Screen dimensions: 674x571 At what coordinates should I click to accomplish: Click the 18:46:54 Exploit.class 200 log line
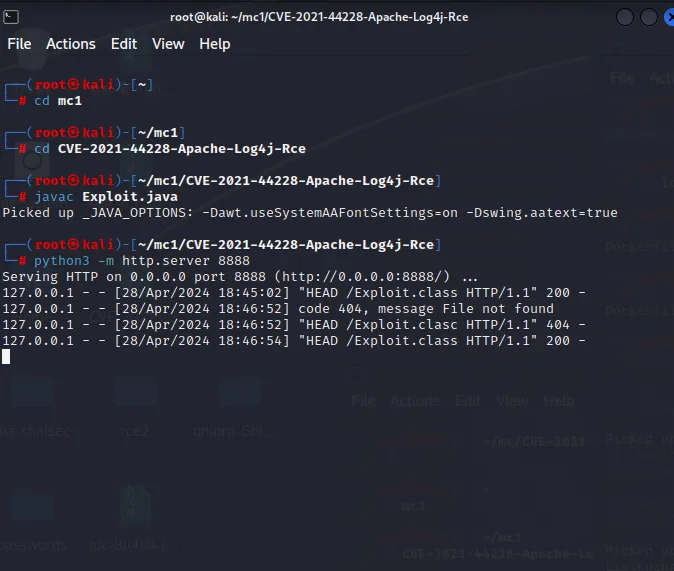point(294,341)
